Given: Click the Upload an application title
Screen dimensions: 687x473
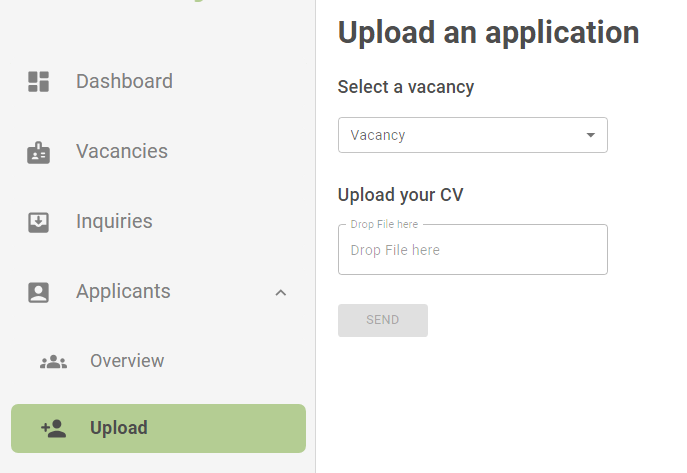Looking at the screenshot, I should pyautogui.click(x=488, y=33).
